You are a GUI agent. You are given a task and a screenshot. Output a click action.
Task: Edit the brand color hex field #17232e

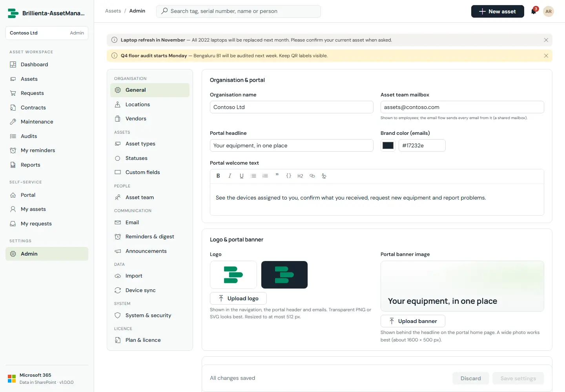[422, 145]
